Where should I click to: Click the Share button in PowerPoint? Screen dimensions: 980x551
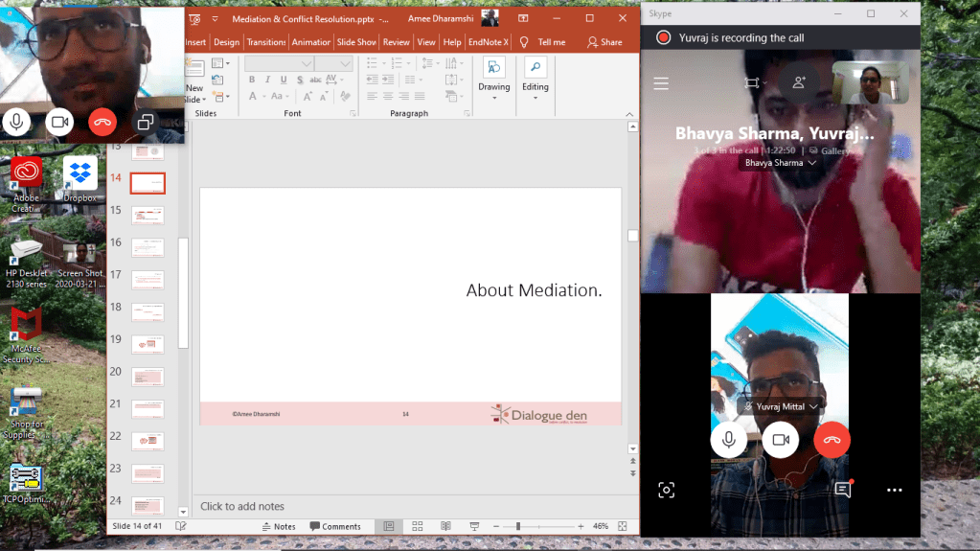pos(604,42)
